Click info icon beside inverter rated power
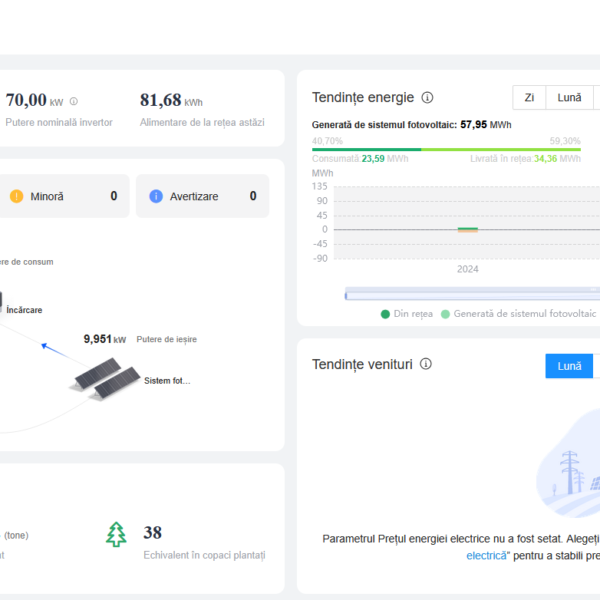 pyautogui.click(x=74, y=101)
